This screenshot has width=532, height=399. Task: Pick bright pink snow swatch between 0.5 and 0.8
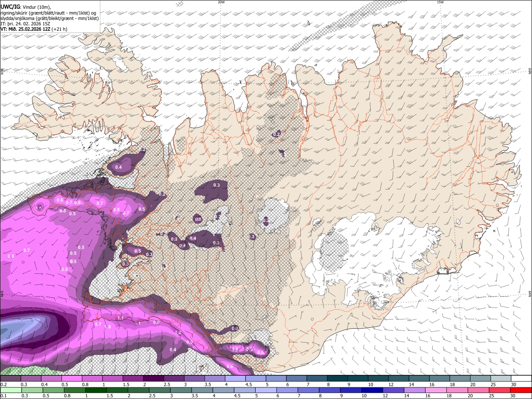click(x=71, y=379)
